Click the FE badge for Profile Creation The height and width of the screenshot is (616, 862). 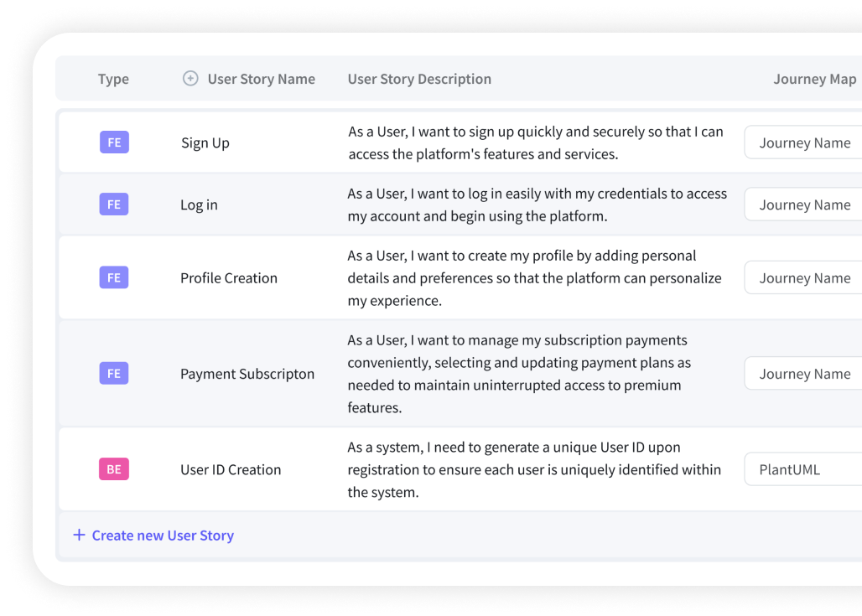click(114, 277)
